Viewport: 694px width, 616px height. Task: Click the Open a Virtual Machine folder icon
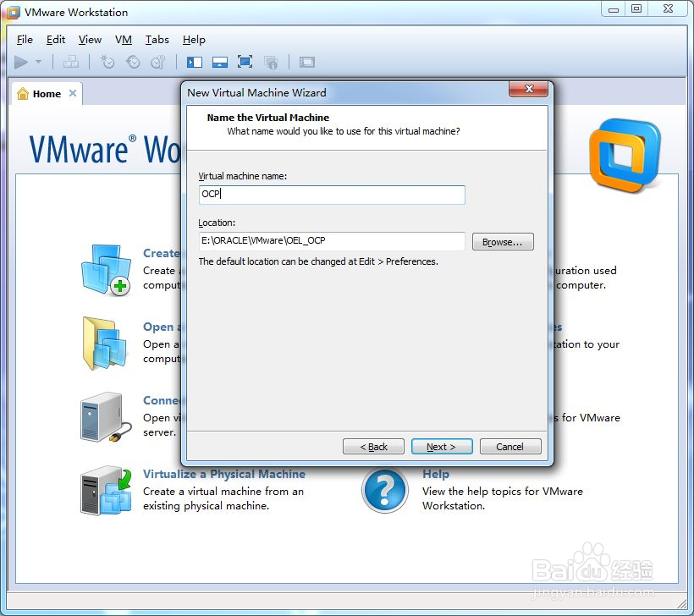click(x=105, y=343)
